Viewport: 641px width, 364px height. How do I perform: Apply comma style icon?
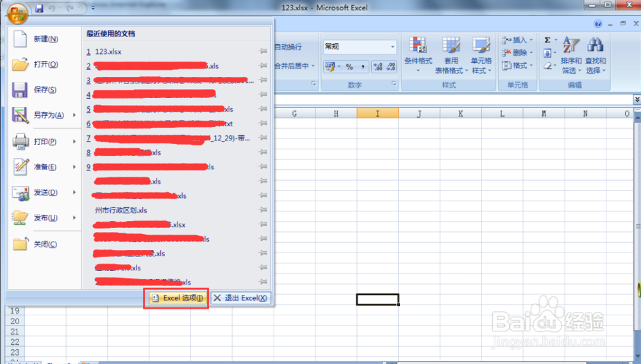(x=363, y=67)
